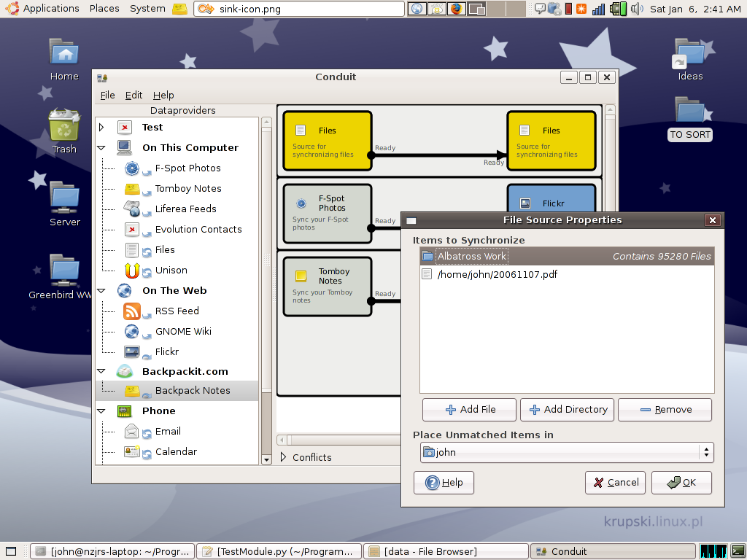
Task: Click the Dataproviders column header
Action: coord(183,111)
